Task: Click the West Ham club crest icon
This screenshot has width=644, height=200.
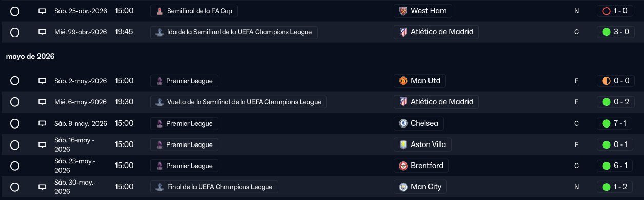Action: tap(403, 11)
